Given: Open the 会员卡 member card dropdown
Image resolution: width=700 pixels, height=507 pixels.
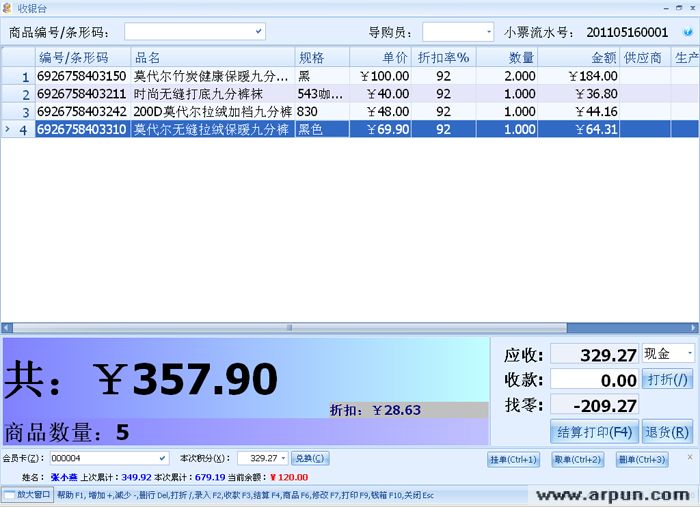Looking at the screenshot, I should click(x=162, y=458).
